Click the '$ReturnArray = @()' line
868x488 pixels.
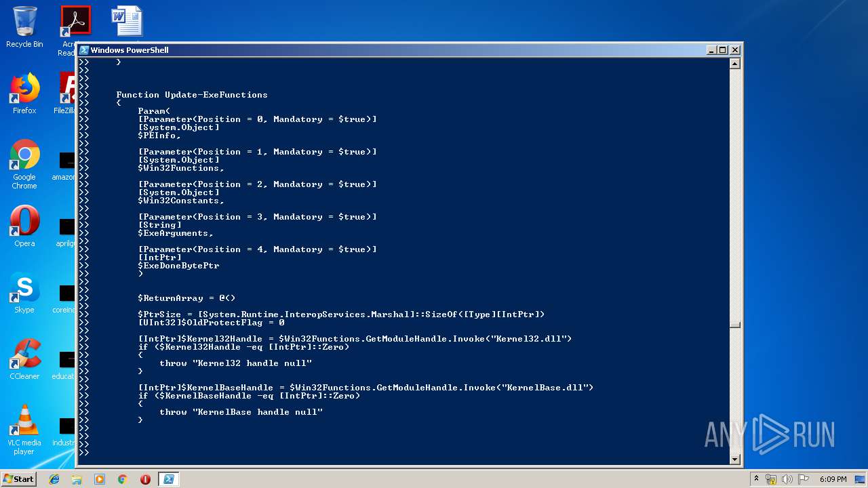(x=186, y=298)
